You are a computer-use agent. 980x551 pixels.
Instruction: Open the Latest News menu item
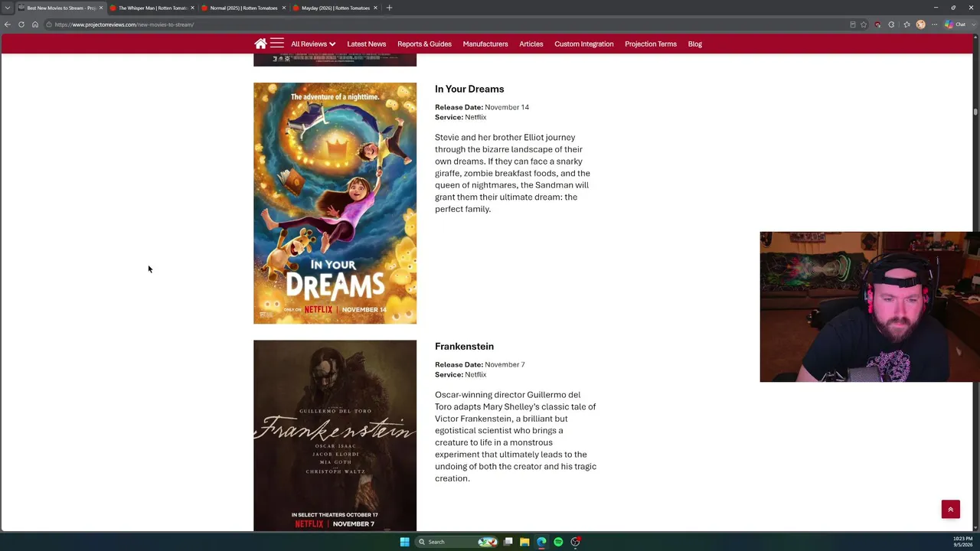pos(367,44)
